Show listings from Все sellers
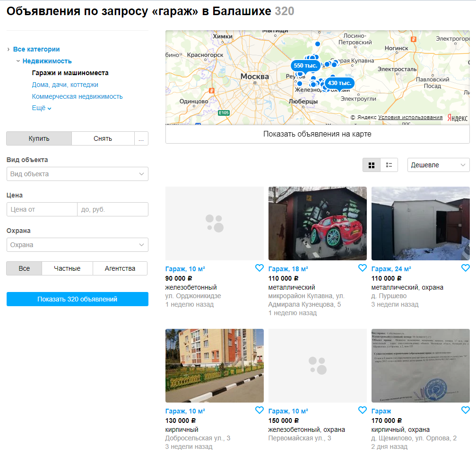Screen dimensions: 476x455 24,268
